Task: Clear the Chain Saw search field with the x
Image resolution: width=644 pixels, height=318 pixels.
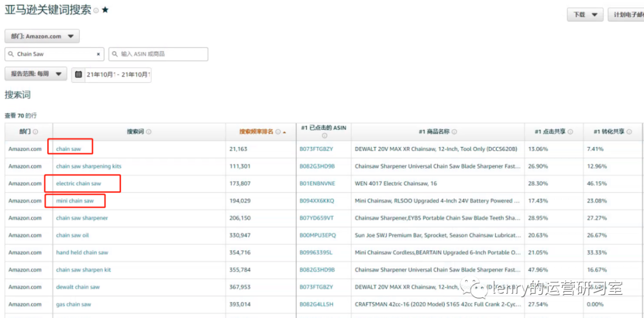Action: tap(98, 54)
